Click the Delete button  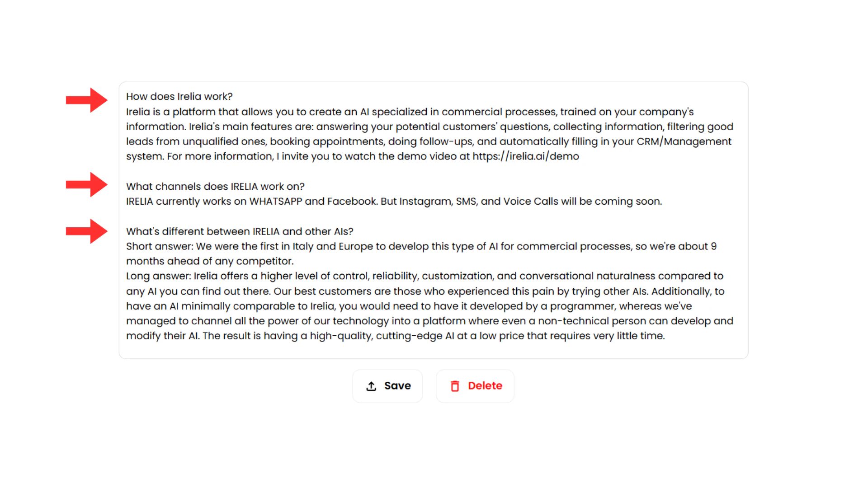click(475, 386)
